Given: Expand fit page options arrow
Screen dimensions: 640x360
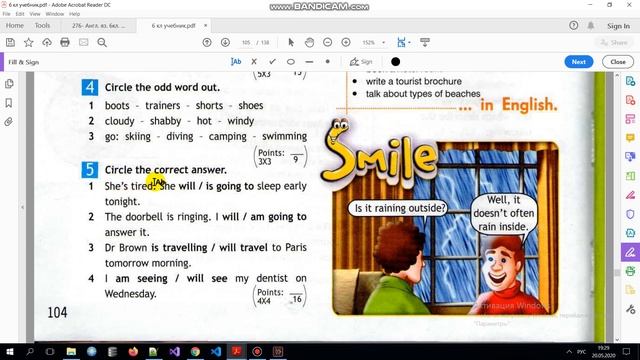Looking at the screenshot, I should coord(409,42).
